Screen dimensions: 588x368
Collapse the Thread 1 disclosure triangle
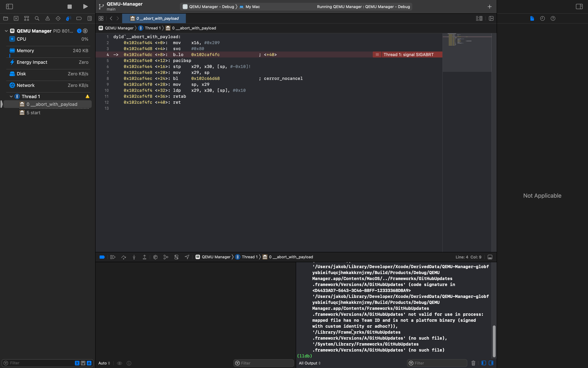point(11,97)
